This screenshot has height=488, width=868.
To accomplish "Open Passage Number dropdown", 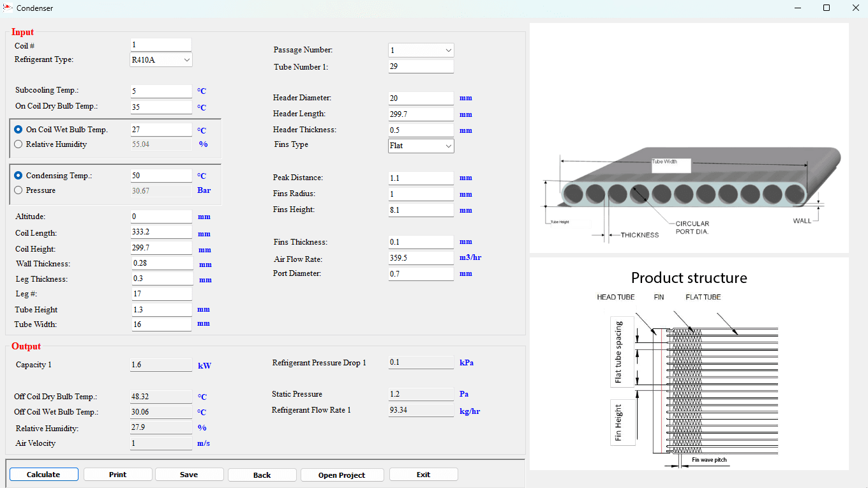I will 421,50.
